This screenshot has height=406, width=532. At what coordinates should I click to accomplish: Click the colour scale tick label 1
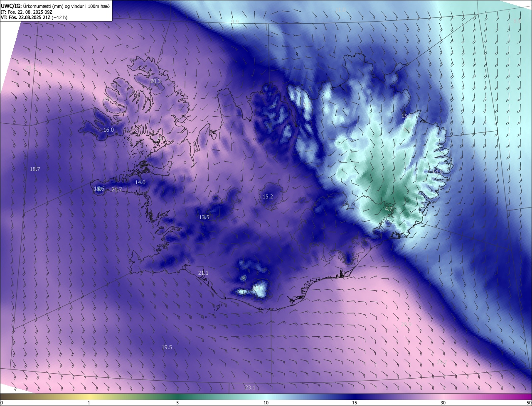(89, 403)
